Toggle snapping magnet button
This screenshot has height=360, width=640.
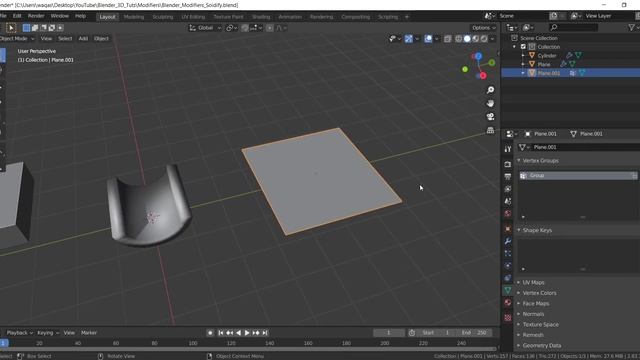pyautogui.click(x=245, y=28)
